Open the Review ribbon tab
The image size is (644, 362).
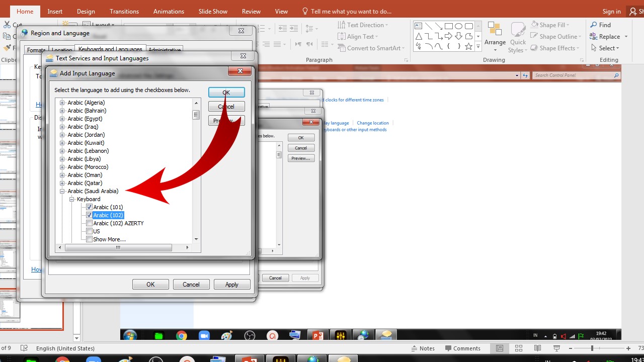click(251, 11)
